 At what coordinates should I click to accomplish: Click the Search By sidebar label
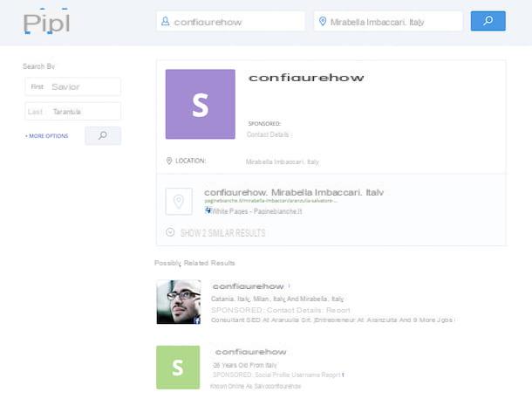pos(38,66)
